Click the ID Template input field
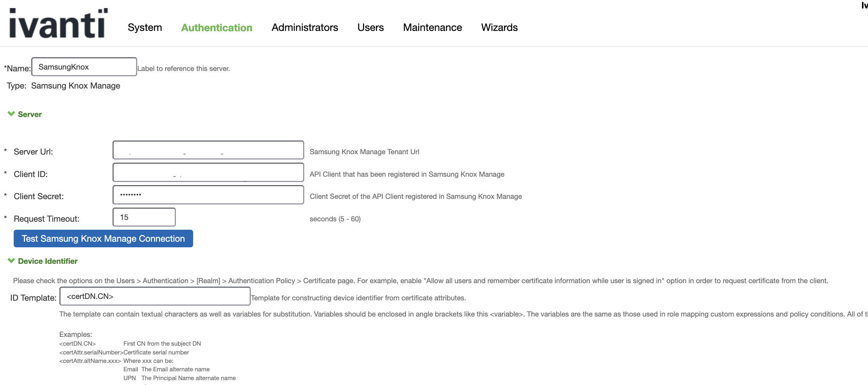Viewport: 868px width, 385px height. 155,296
